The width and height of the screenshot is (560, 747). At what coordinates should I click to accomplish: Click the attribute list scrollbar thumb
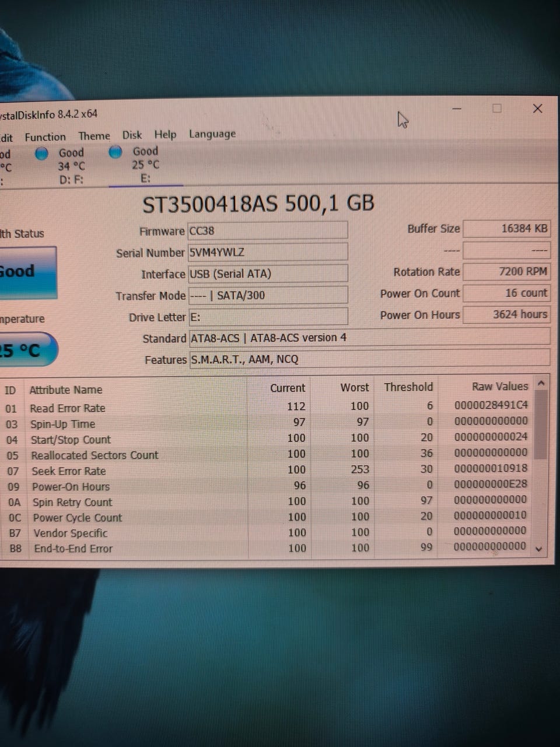[540, 424]
